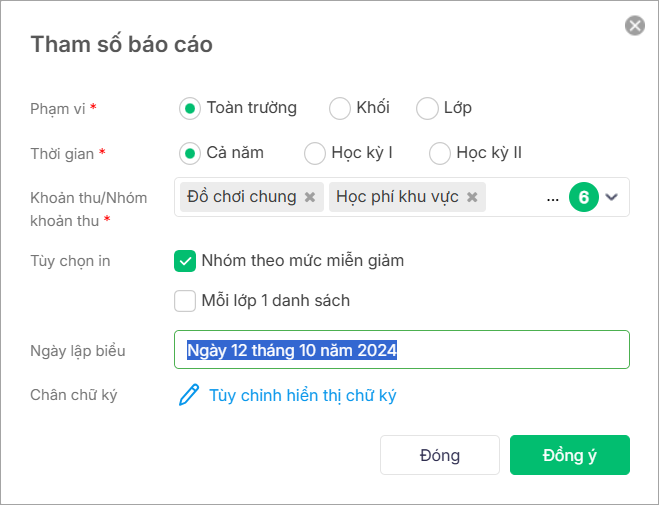Image resolution: width=659 pixels, height=505 pixels.
Task: Confirm with the Đồng ý button
Action: coord(569,455)
